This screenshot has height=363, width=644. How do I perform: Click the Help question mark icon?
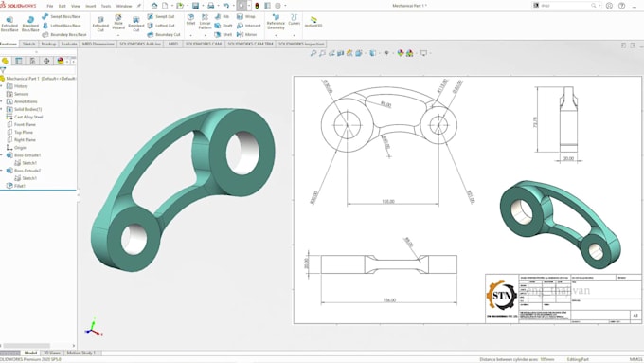coord(622,6)
